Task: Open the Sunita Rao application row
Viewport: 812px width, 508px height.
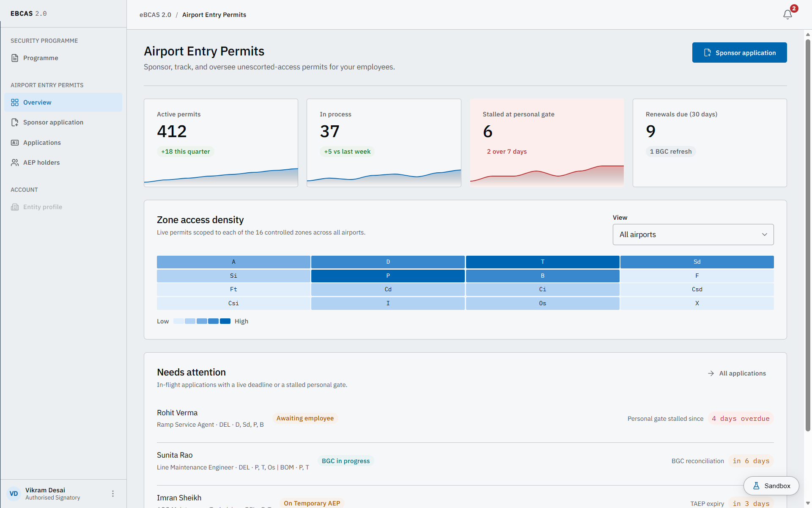Action: tap(465, 461)
